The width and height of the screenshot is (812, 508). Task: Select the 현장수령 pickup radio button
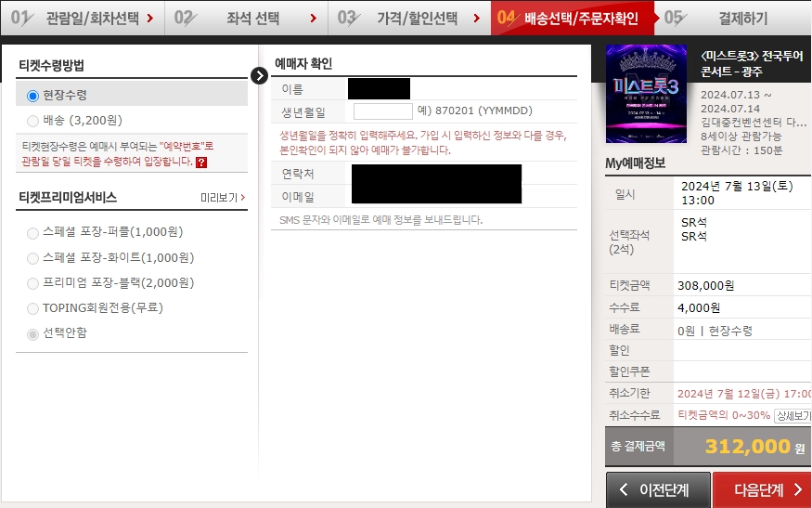click(x=32, y=96)
